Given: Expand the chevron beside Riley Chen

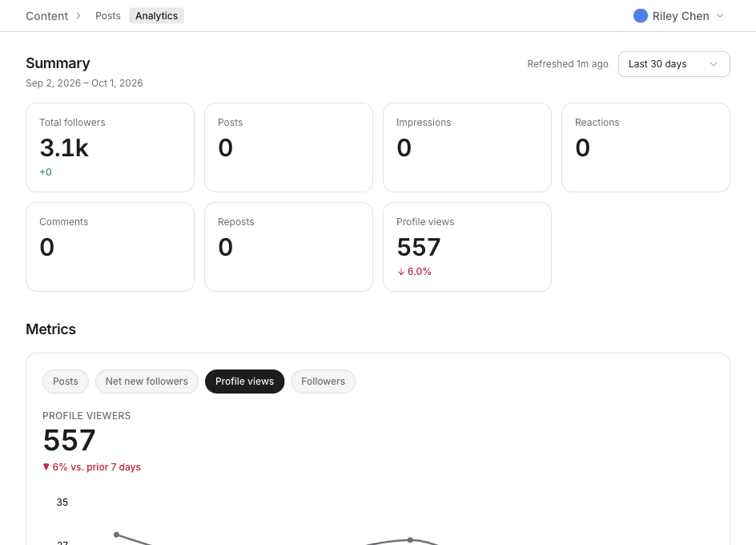Looking at the screenshot, I should 720,16.
